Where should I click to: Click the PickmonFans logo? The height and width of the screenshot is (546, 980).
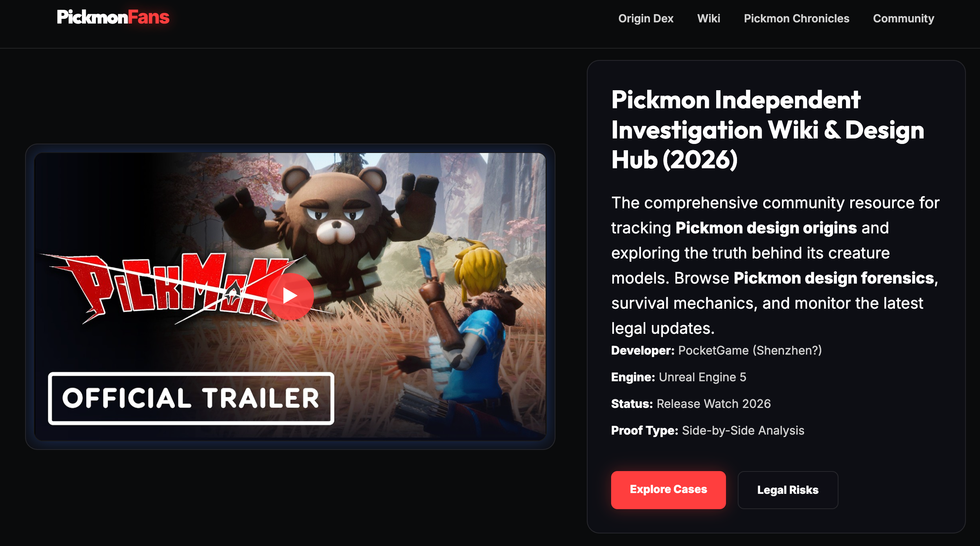(113, 17)
